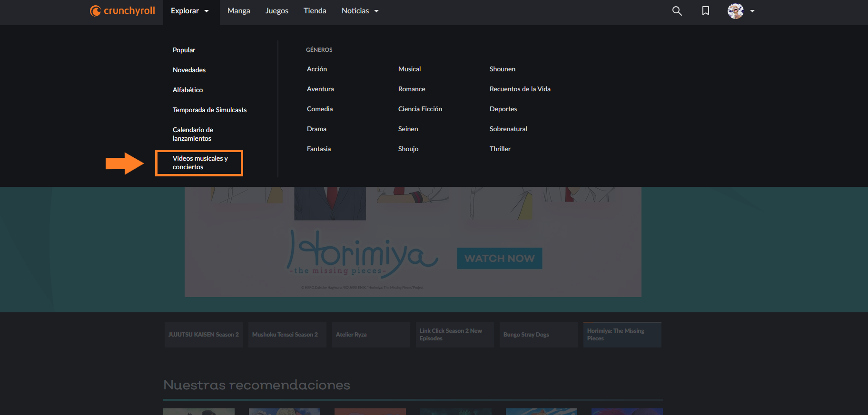Select the Thriller genre
Image resolution: width=868 pixels, height=415 pixels.
pyautogui.click(x=500, y=149)
